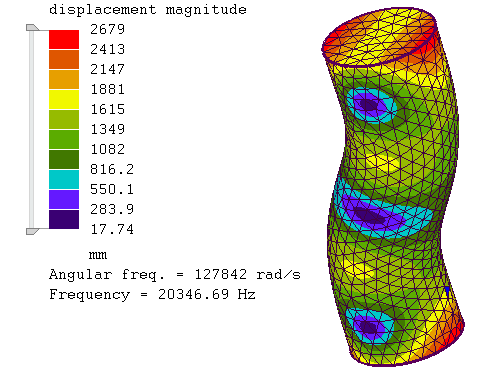Click the Frequency 20346.69 Hz text

[152, 295]
